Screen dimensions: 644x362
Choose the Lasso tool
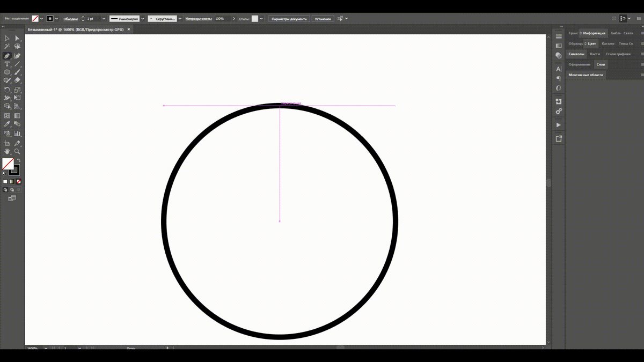point(17,47)
